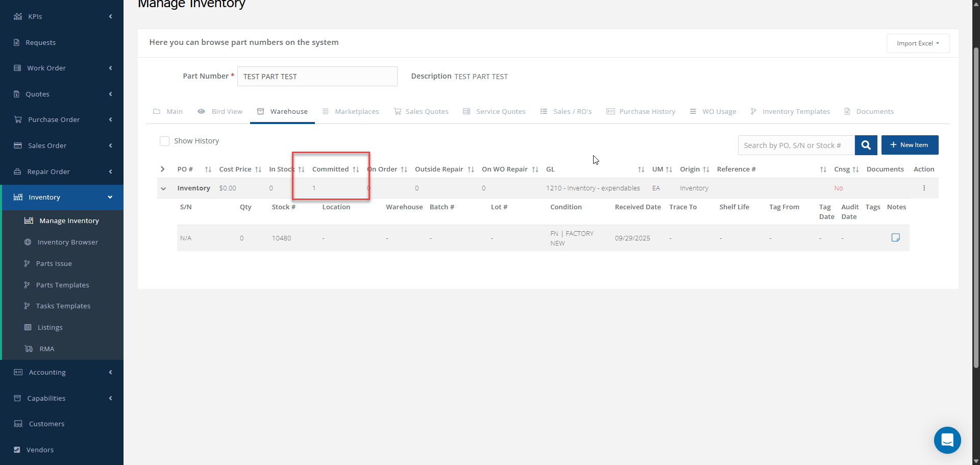Click the page vertical scrollbar

coord(976,204)
